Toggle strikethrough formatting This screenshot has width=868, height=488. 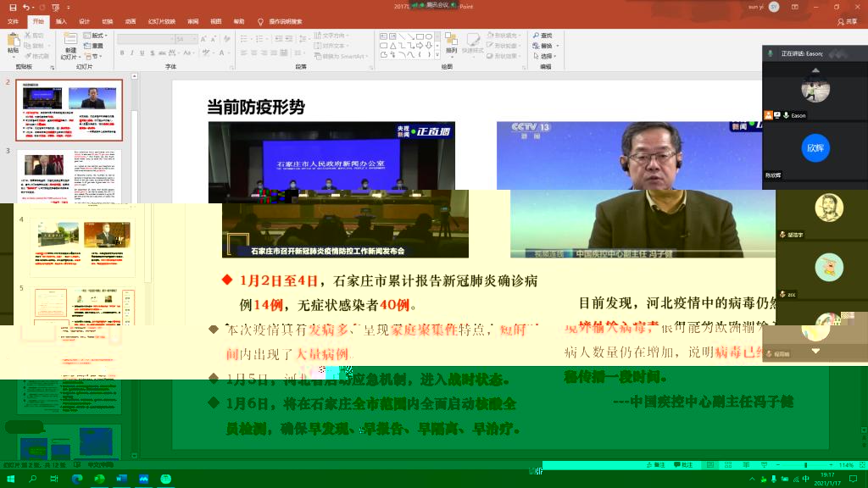tap(162, 53)
